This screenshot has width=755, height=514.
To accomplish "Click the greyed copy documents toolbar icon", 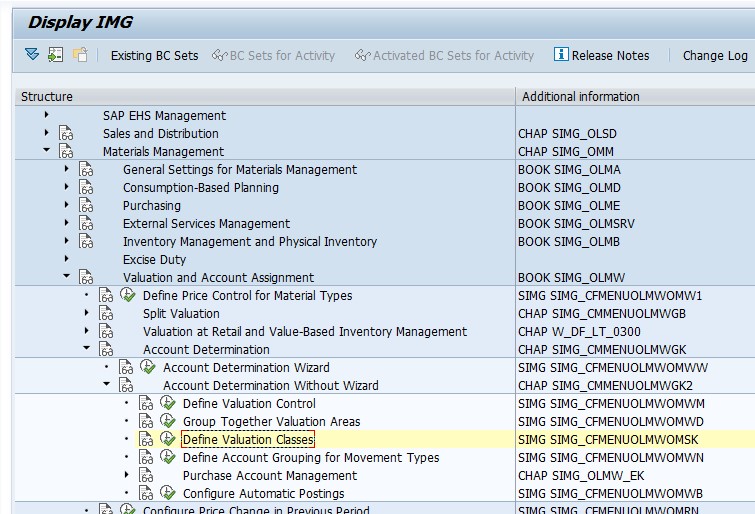I will [x=80, y=54].
